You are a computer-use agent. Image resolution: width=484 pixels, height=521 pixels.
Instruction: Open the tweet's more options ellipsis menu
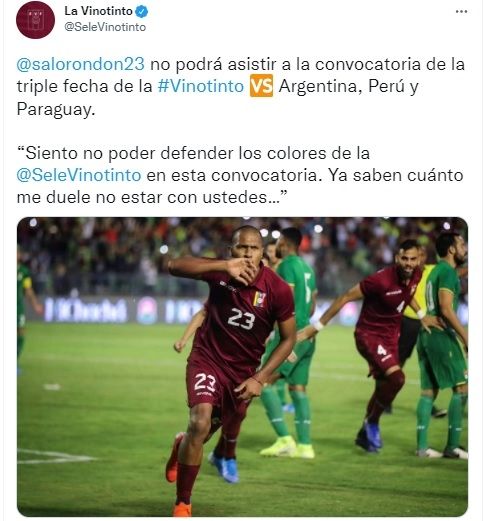[x=461, y=12]
